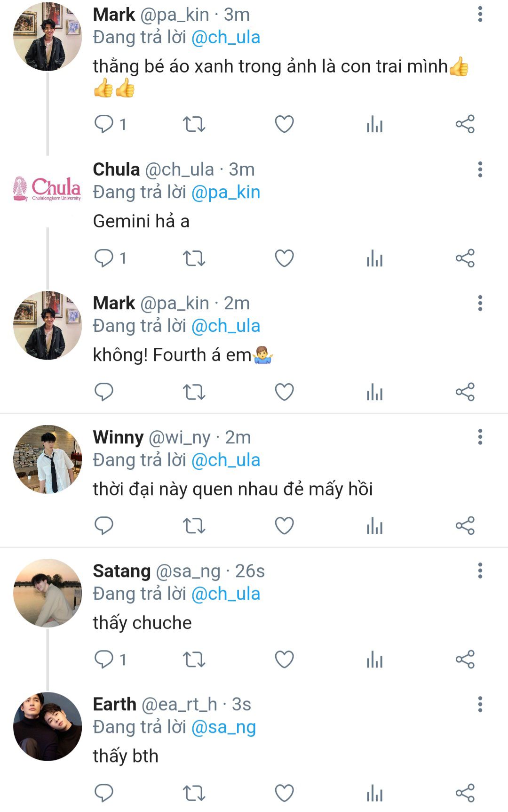This screenshot has height=812, width=508.
Task: View analytics for Winny's tweet
Action: click(x=374, y=526)
